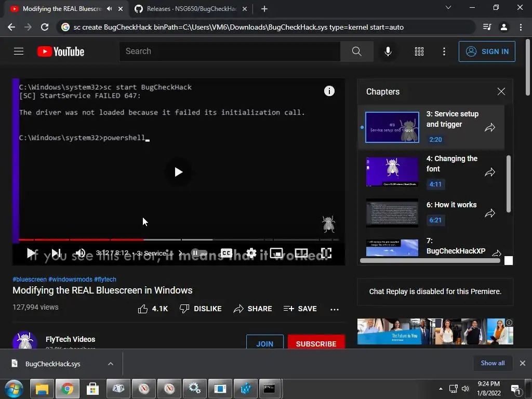Mute the YouTube tab via speaker icon

pos(109,9)
